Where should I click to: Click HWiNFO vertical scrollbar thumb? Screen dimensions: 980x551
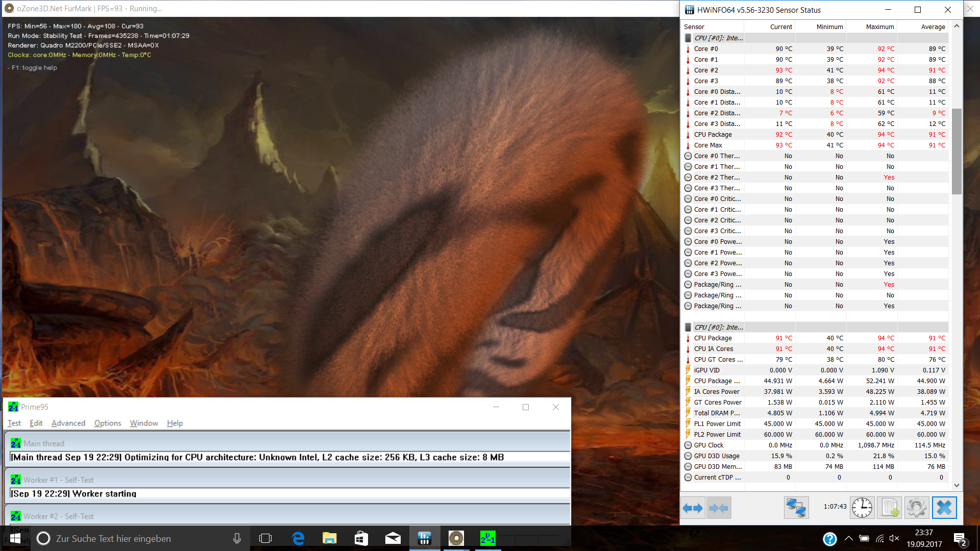[x=957, y=151]
